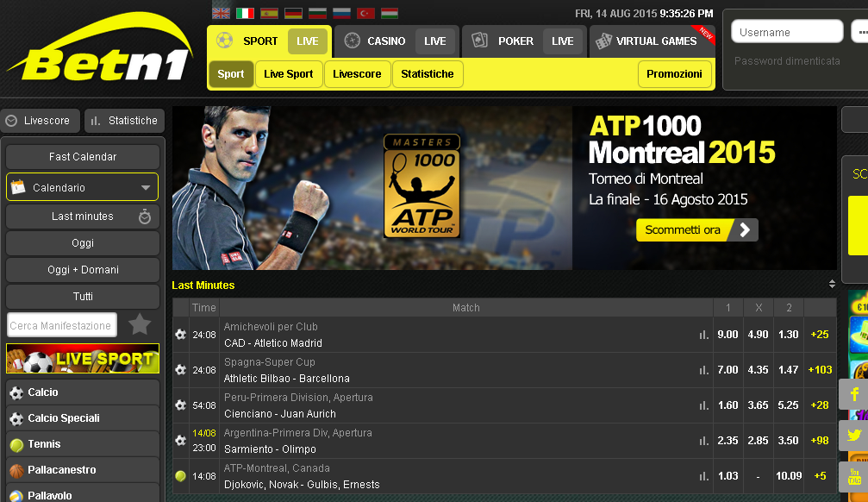Image resolution: width=868 pixels, height=502 pixels.
Task: Expand Pallacanestro sport category
Action: (83, 470)
